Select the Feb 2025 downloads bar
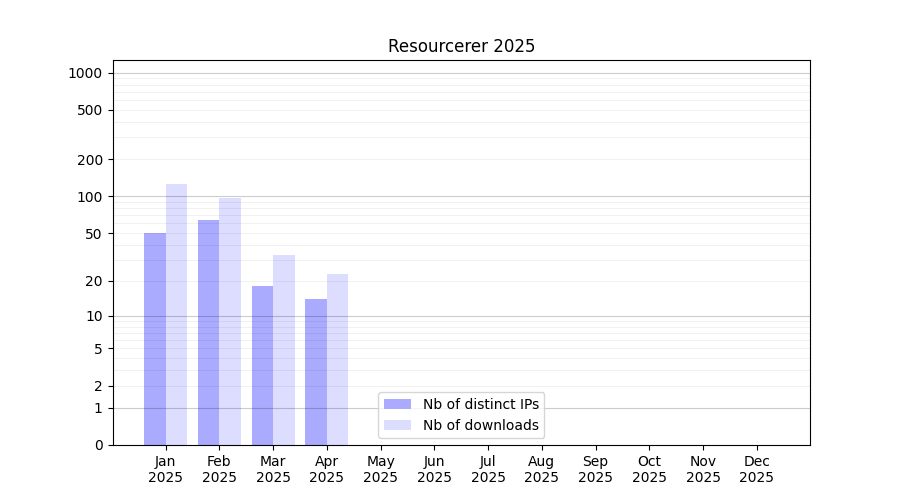900x500 pixels. (230, 322)
